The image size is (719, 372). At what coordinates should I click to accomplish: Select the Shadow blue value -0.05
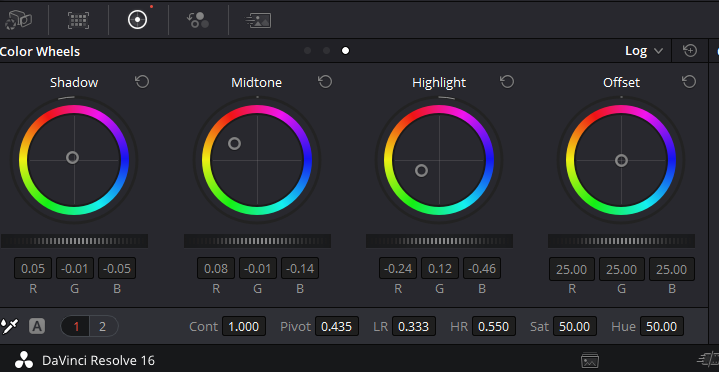point(117,268)
